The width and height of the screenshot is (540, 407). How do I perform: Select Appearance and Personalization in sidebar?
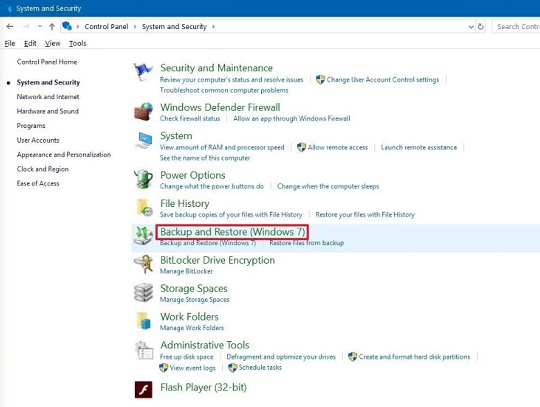[x=64, y=155]
